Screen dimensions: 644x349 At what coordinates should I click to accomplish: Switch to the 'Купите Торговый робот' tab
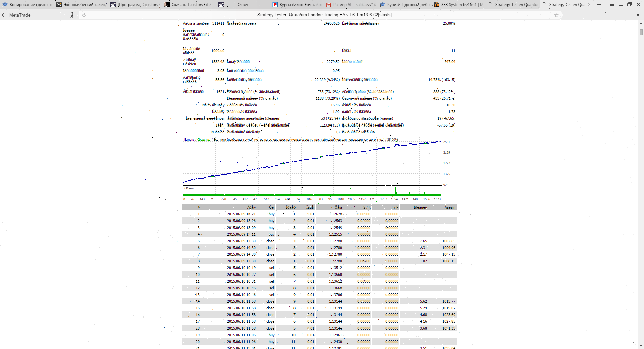405,5
